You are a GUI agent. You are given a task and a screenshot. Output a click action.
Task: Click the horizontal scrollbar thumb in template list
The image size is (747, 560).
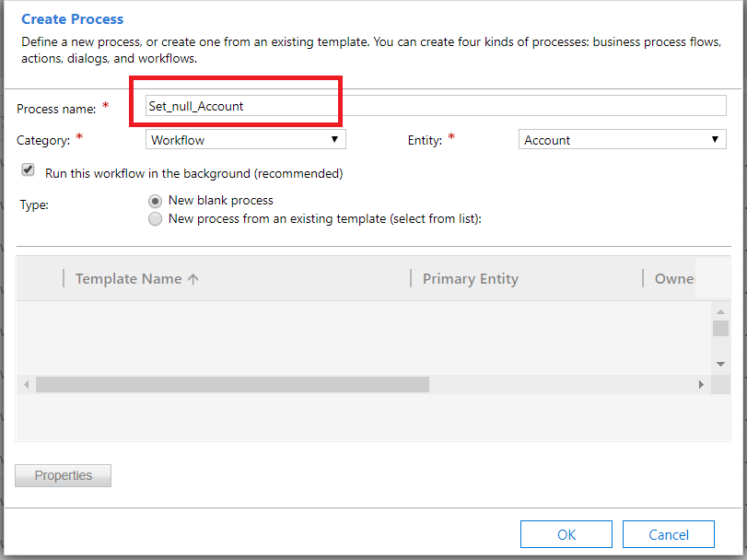232,384
